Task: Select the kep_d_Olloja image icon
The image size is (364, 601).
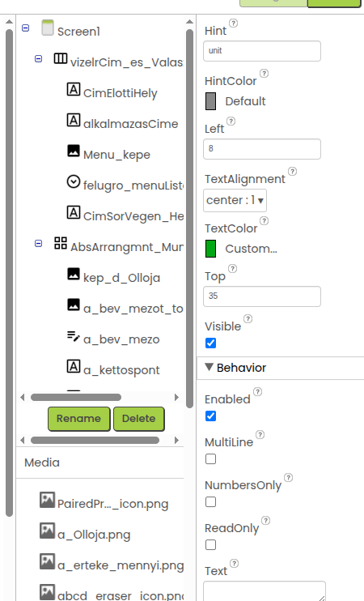Action: 74,274
